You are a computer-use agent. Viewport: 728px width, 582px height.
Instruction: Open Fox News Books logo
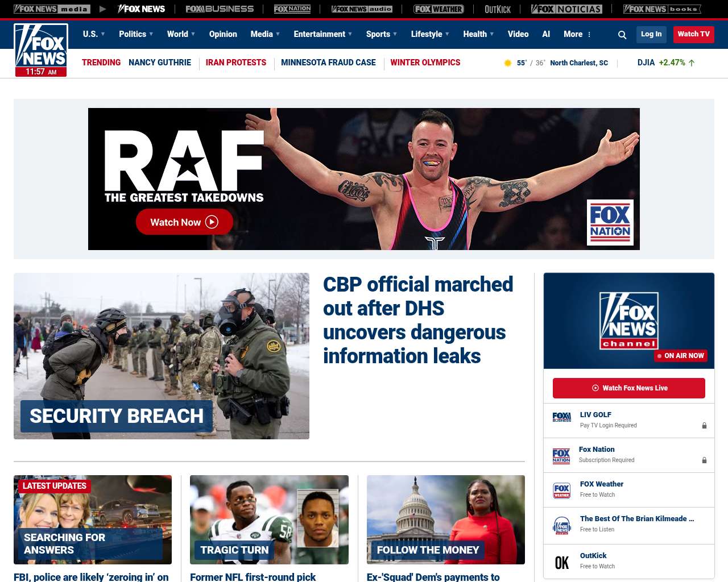pyautogui.click(x=662, y=9)
